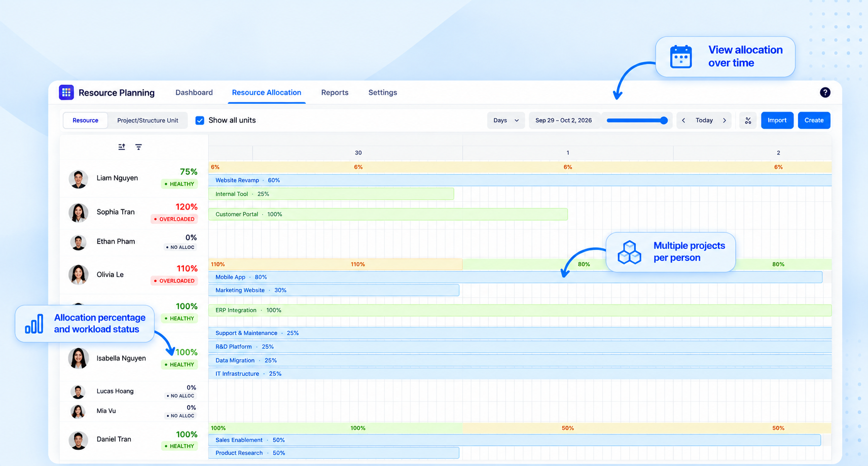Click Liam Nguyen's HEALTHY status badge
This screenshot has height=466, width=868.
click(x=179, y=184)
